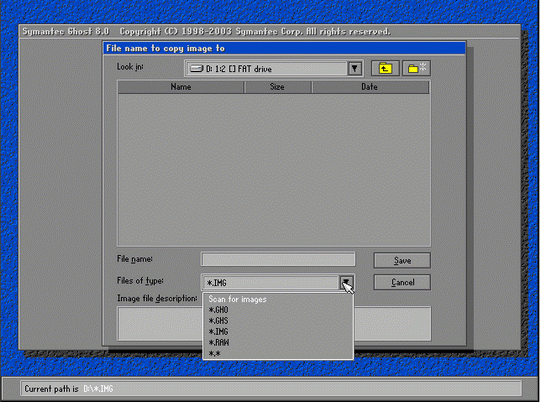Click the D: 1:2 FAT drive combo box

click(x=274, y=69)
